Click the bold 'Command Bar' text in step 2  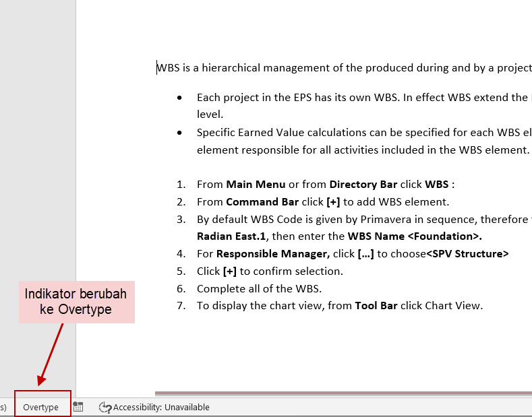(253, 201)
